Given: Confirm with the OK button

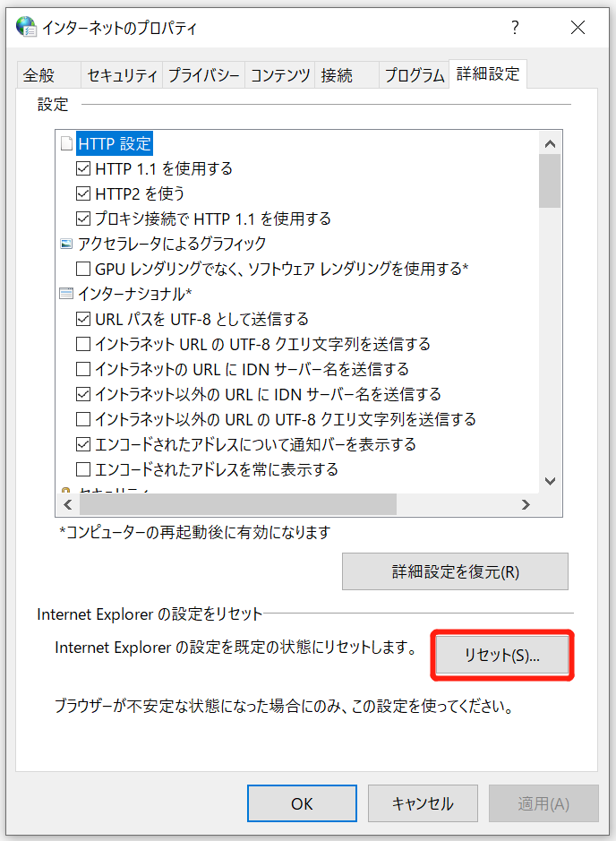Looking at the screenshot, I should click(302, 803).
